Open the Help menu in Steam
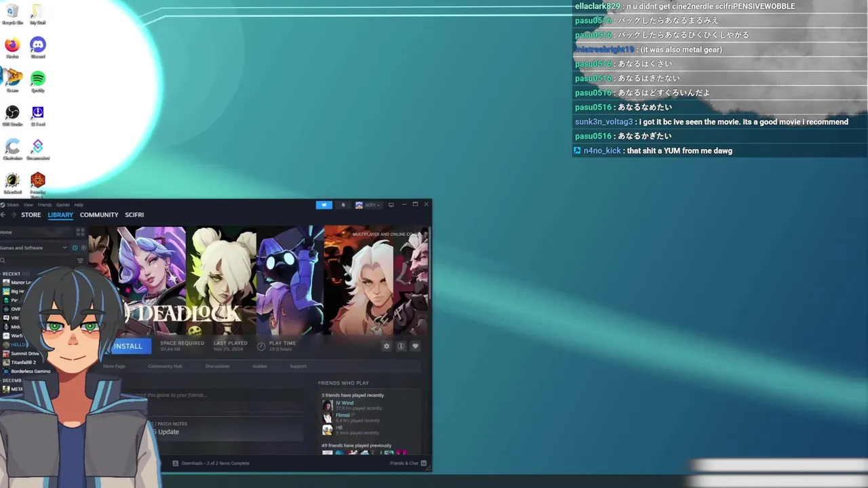Screen dimensions: 868x488 tap(79, 205)
